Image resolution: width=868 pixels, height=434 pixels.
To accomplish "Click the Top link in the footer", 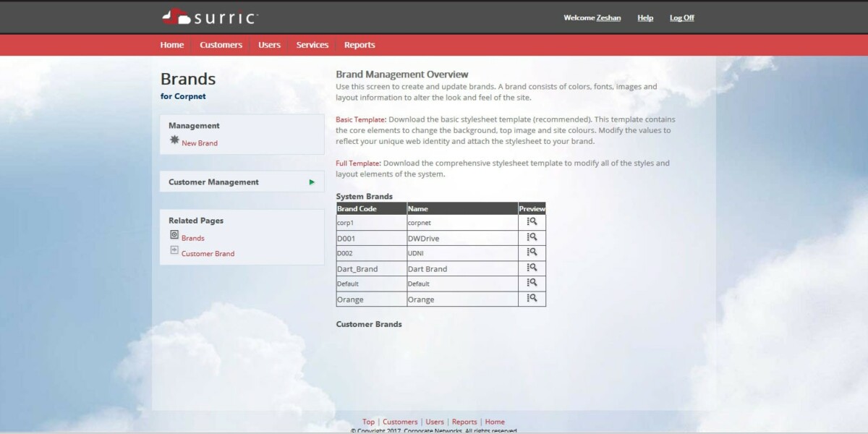I will (368, 421).
